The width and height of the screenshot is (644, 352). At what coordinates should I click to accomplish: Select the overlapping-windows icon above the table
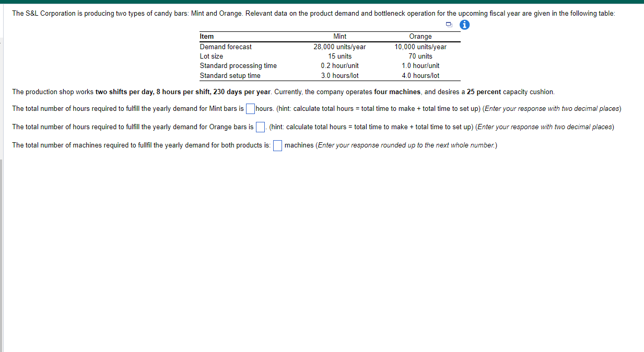click(448, 25)
